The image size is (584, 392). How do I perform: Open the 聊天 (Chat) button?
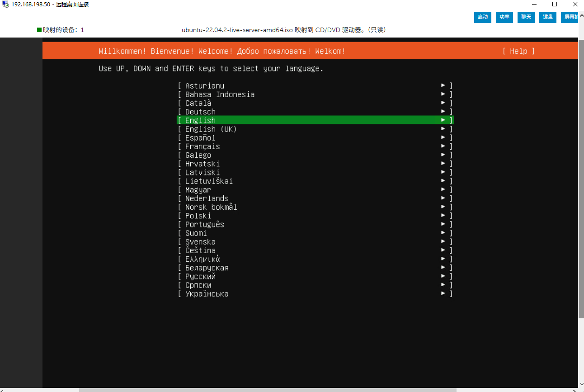pyautogui.click(x=526, y=17)
